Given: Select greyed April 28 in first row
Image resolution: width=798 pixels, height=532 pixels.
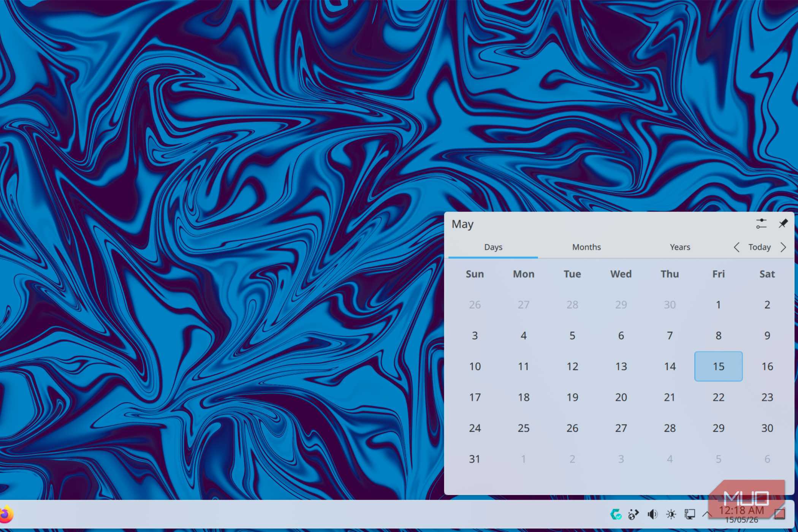Looking at the screenshot, I should [x=572, y=305].
